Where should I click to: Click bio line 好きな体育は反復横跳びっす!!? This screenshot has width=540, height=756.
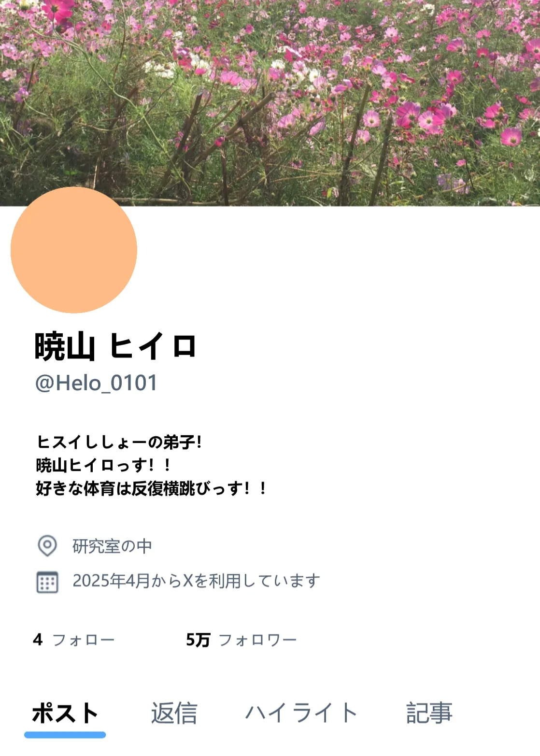click(152, 488)
